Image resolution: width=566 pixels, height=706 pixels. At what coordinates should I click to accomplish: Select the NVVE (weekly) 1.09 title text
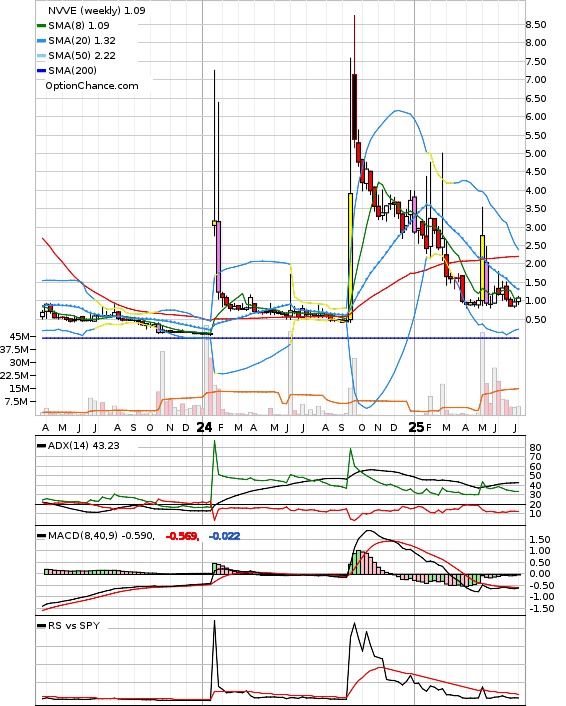point(97,10)
